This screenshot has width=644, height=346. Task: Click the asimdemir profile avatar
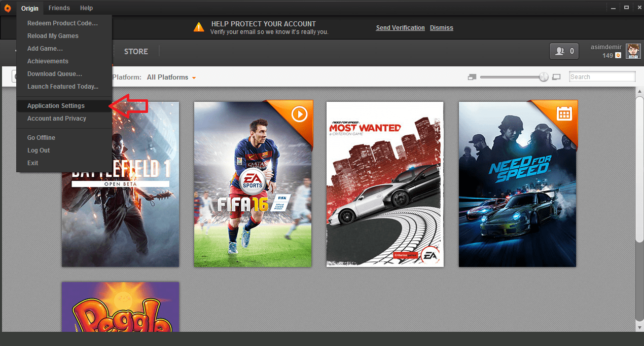[x=633, y=51]
